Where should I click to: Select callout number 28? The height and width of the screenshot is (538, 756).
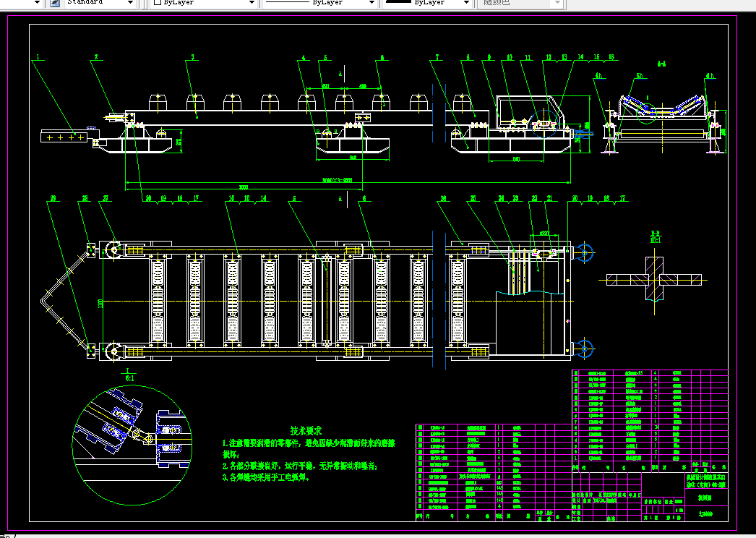85,198
